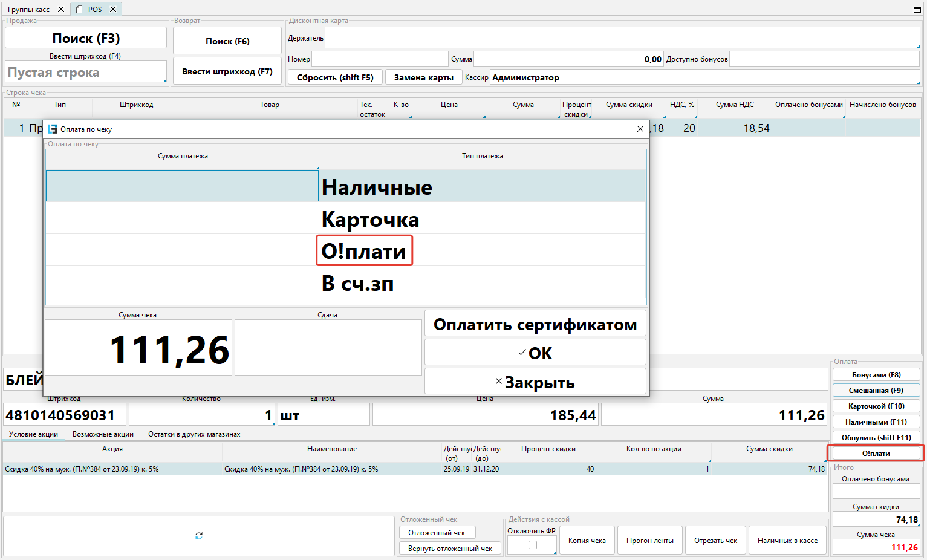This screenshot has width=927, height=560.
Task: Close the "Оплата по чеку" dialog with X
Action: point(640,129)
